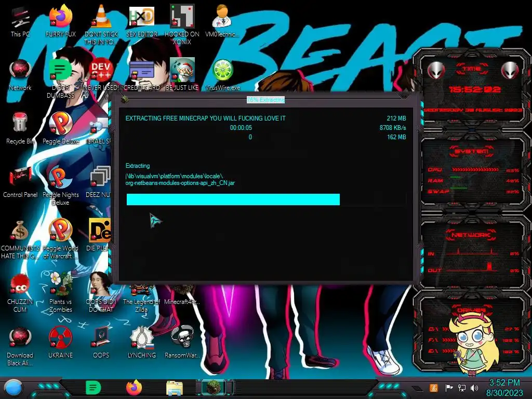The width and height of the screenshot is (532, 399).
Task: Click the right alien head on TIME widget
Action: pos(510,71)
